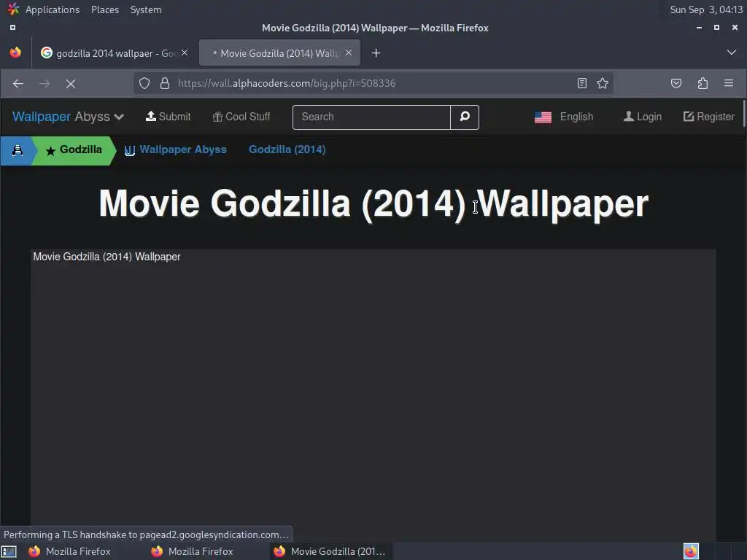Open a new tab with plus button

point(376,52)
